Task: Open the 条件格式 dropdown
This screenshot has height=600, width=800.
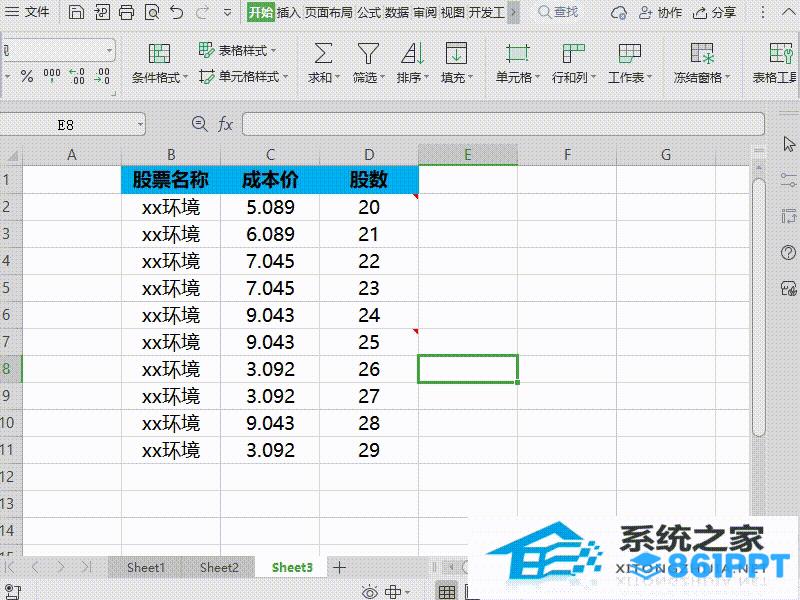Action: (x=160, y=78)
